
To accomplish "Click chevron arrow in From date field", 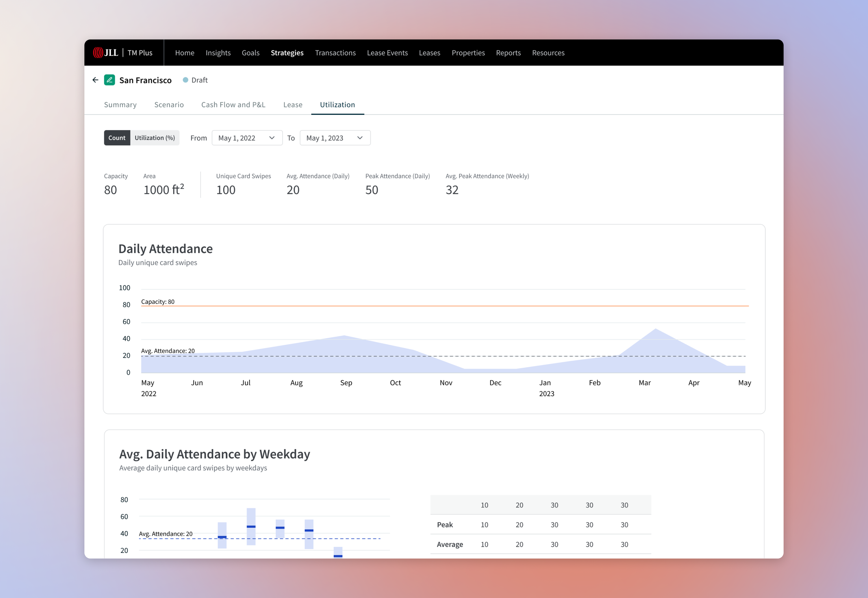I will point(272,138).
